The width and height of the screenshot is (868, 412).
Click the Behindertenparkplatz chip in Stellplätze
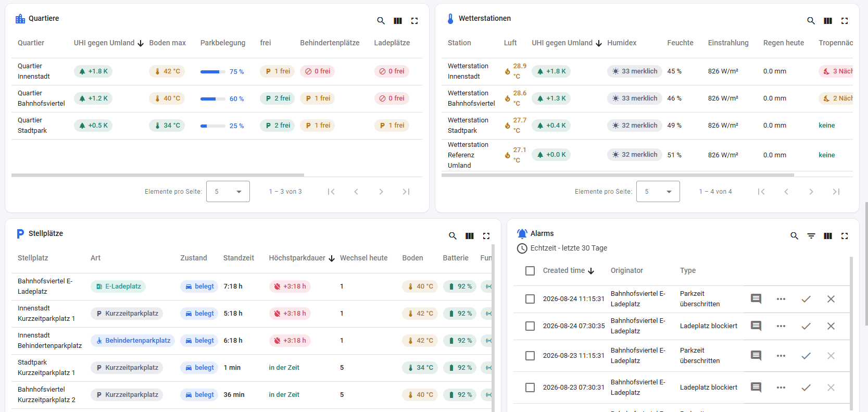coord(133,341)
